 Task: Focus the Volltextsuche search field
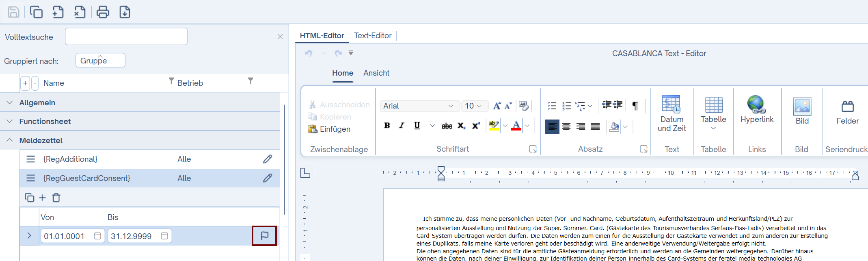coord(126,37)
